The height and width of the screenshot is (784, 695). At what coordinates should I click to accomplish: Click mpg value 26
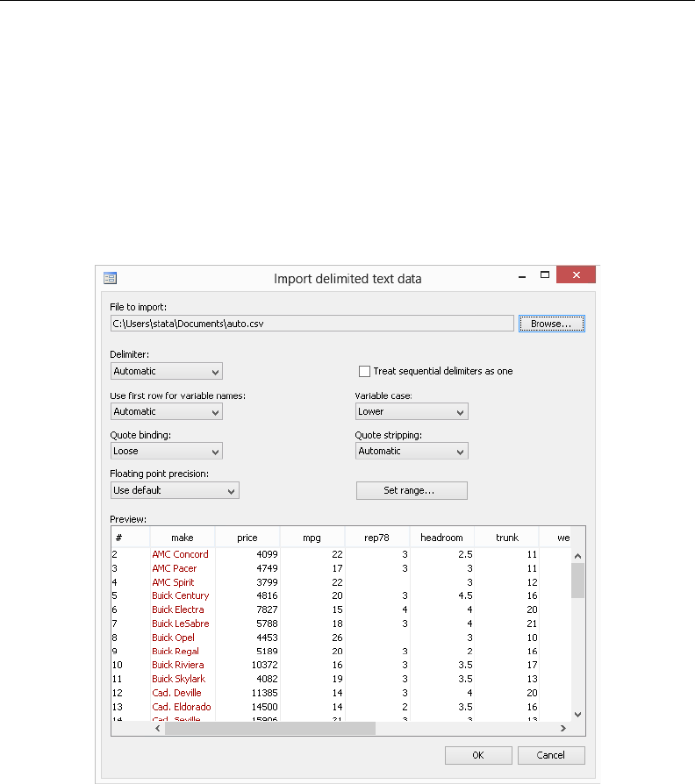[x=337, y=638]
